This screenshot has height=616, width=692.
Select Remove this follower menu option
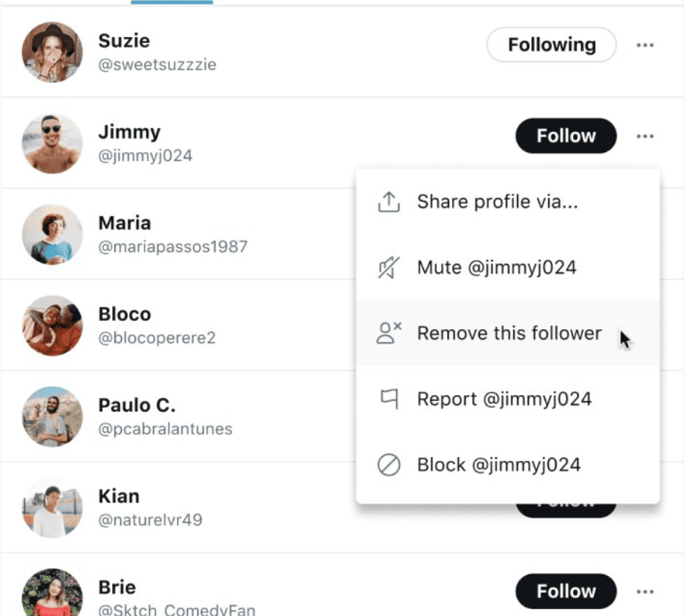pos(509,333)
